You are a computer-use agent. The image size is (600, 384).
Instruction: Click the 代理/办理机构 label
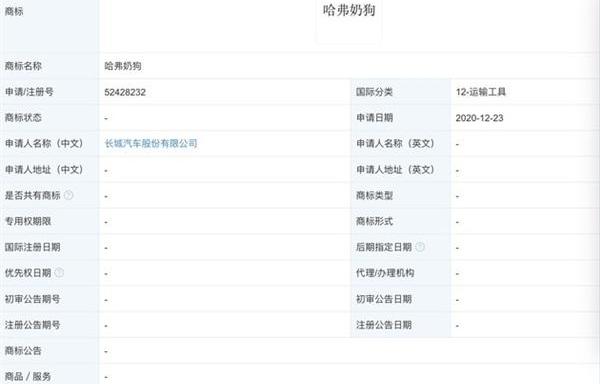[x=385, y=273]
